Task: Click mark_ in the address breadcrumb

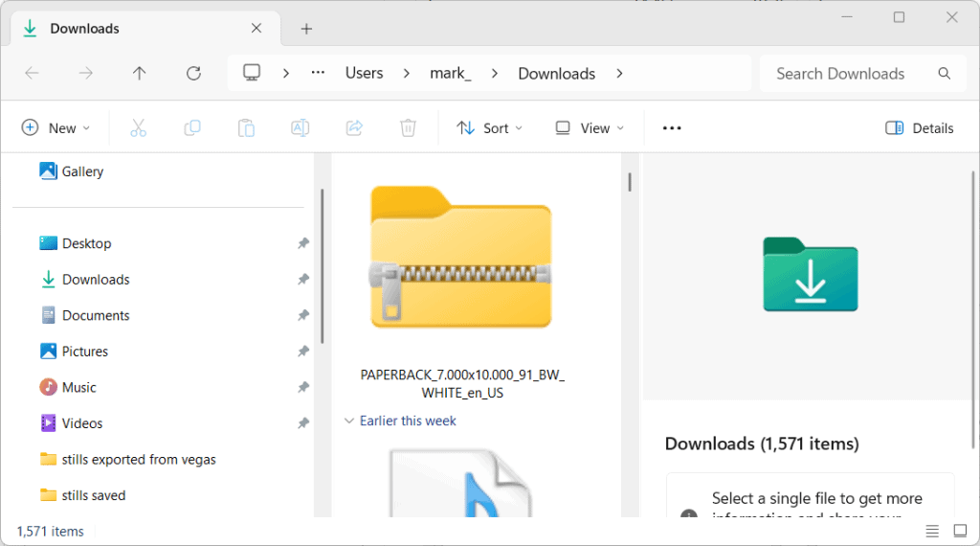Action: (450, 73)
